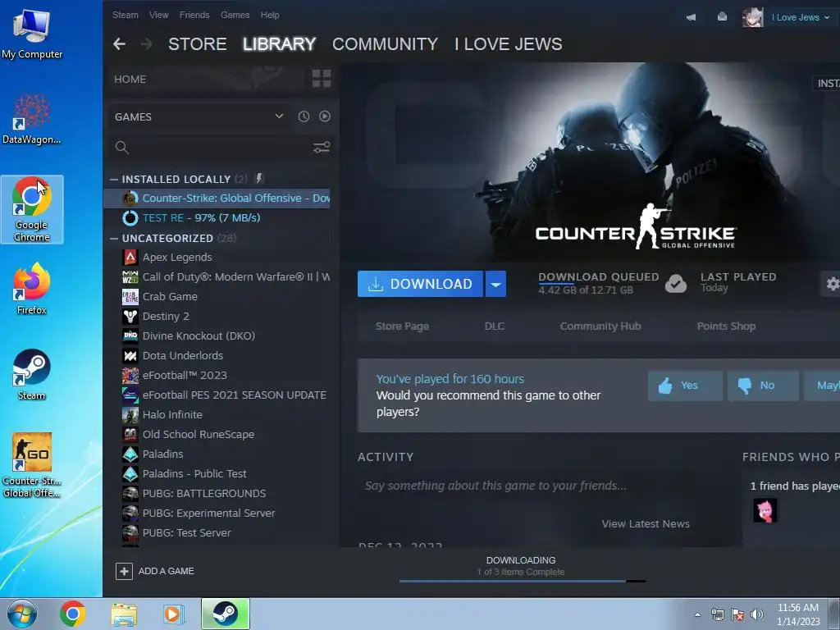Expand the I Love Jews account menu
This screenshot has width=840, height=630.
[x=801, y=18]
